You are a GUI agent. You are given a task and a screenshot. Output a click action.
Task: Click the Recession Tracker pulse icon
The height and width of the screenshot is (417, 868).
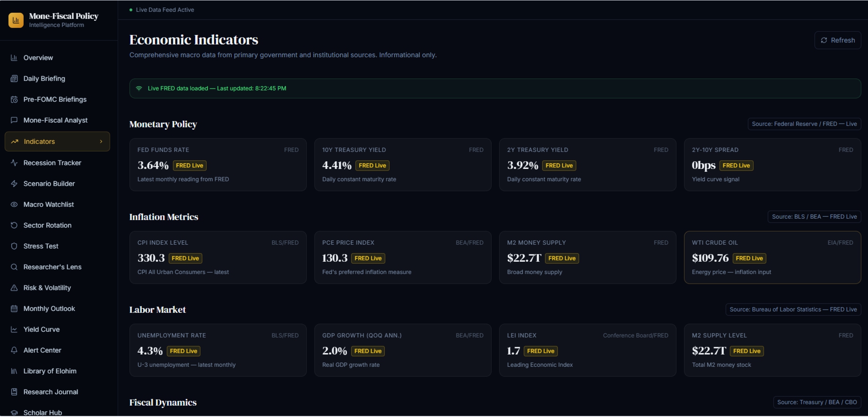(14, 163)
